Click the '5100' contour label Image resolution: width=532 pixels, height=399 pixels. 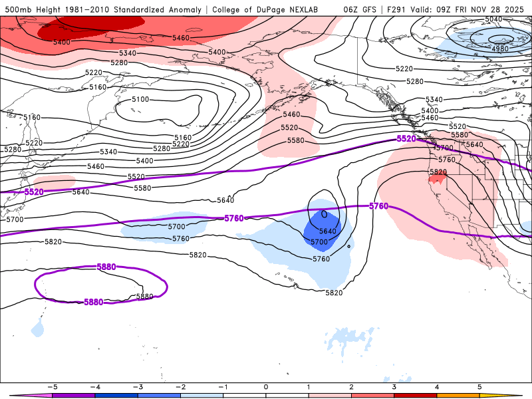coord(140,99)
